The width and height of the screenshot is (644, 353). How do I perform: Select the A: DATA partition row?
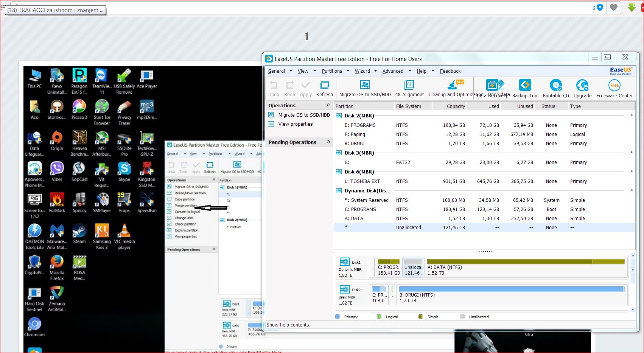(x=484, y=219)
